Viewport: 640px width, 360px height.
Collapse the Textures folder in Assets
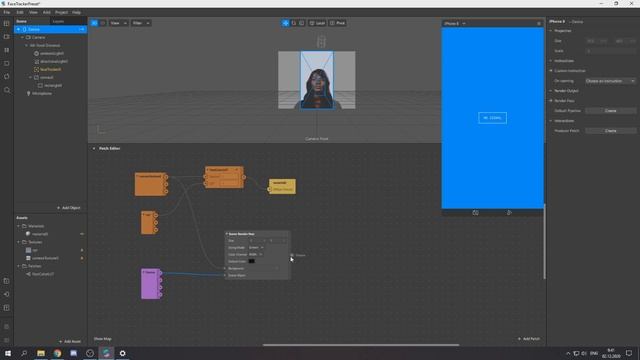[x=18, y=242]
